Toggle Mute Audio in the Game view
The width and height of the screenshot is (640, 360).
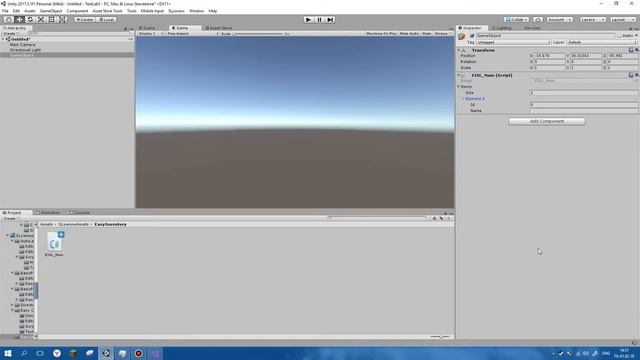(409, 33)
